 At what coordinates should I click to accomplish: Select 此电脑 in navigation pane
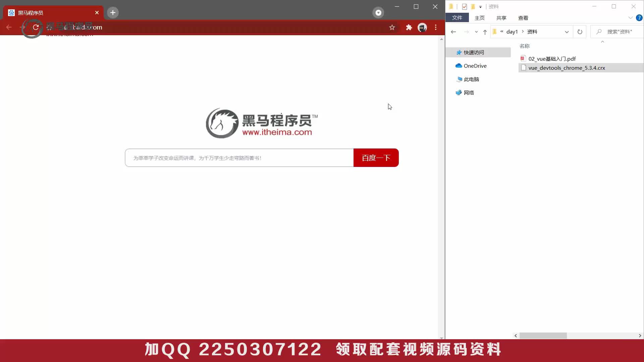pyautogui.click(x=471, y=79)
